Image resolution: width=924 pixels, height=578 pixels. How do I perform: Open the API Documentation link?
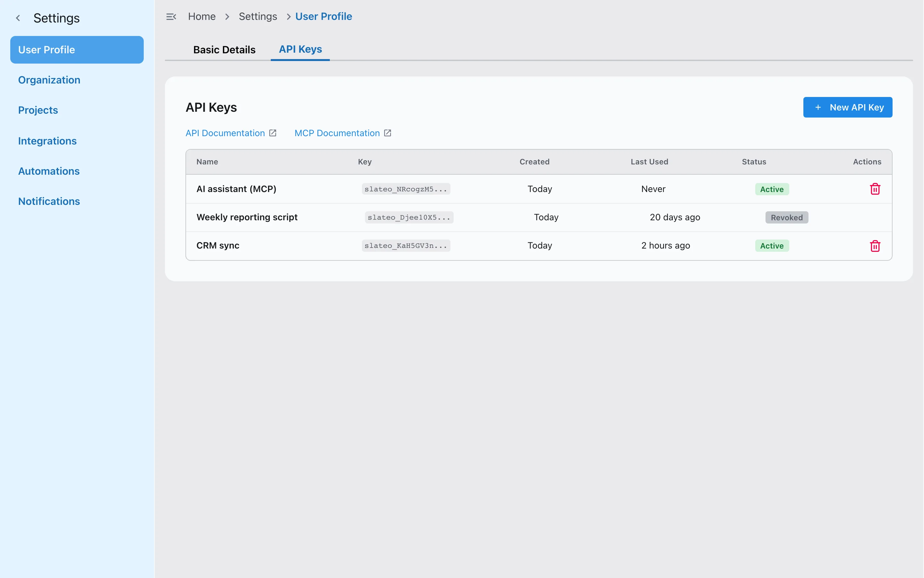tap(225, 133)
